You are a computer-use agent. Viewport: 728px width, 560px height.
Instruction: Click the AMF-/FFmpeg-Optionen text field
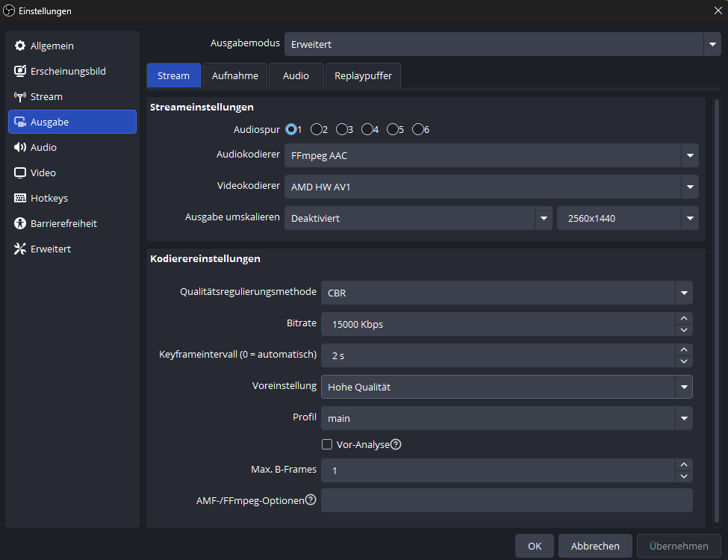pos(506,500)
